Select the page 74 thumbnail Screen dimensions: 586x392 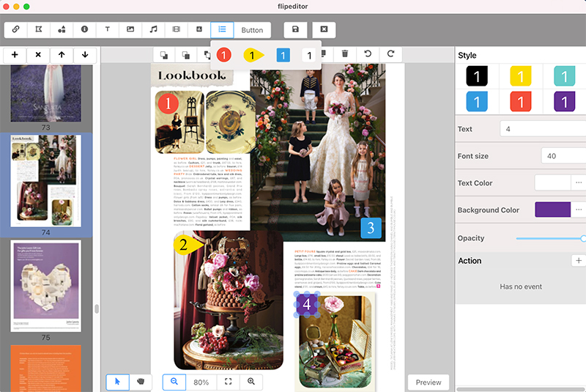click(x=45, y=181)
